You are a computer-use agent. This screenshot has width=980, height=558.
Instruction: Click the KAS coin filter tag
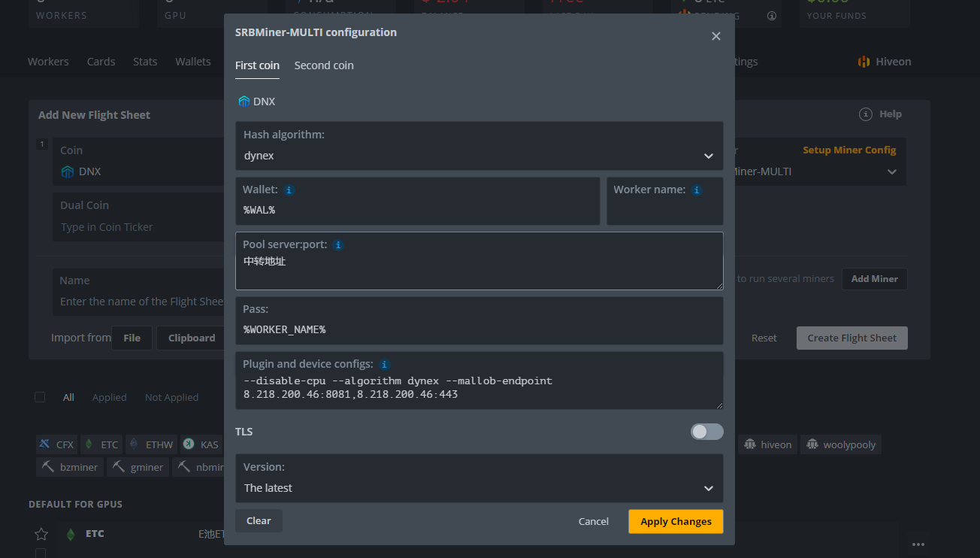201,444
